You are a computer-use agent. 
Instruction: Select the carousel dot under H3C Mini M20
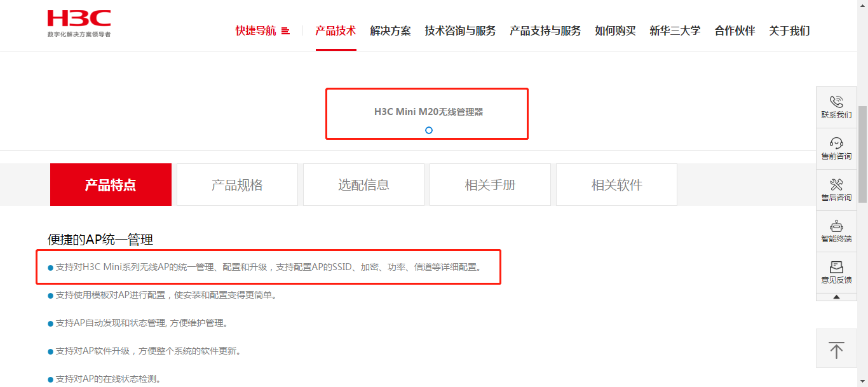429,130
